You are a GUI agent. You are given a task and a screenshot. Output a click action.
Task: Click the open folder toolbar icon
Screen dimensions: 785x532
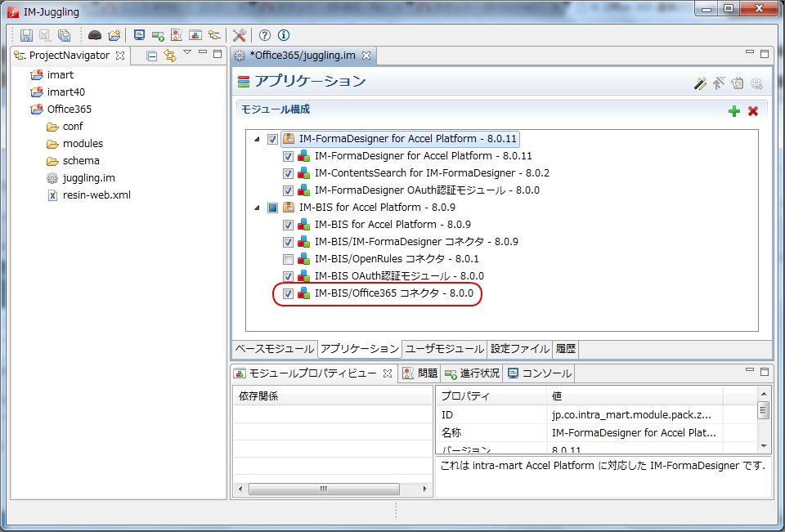(114, 35)
